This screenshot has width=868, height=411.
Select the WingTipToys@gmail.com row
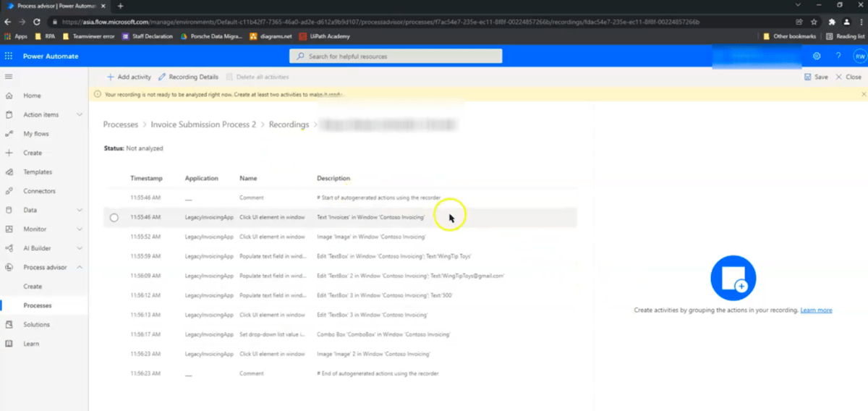[x=340, y=276]
